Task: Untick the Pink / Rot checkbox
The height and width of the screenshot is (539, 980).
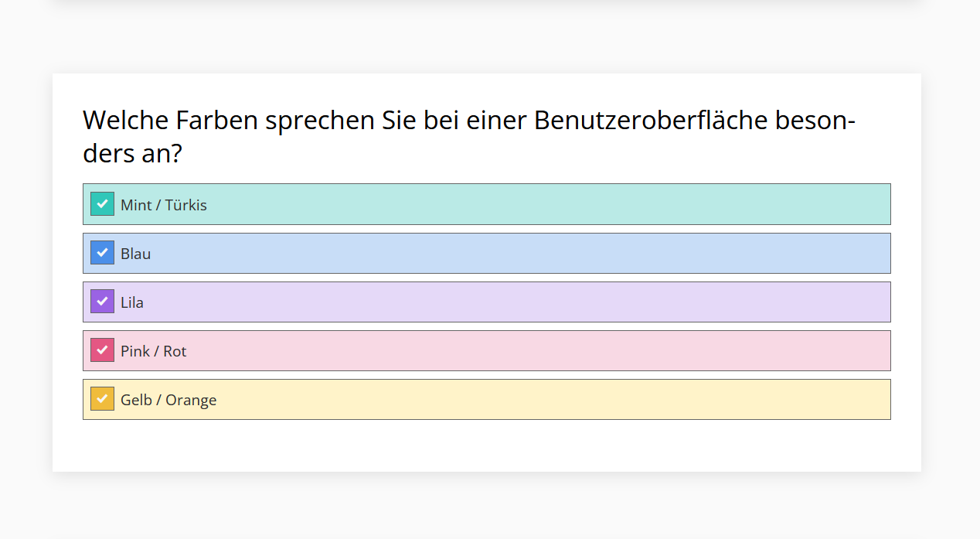Action: pyautogui.click(x=102, y=350)
